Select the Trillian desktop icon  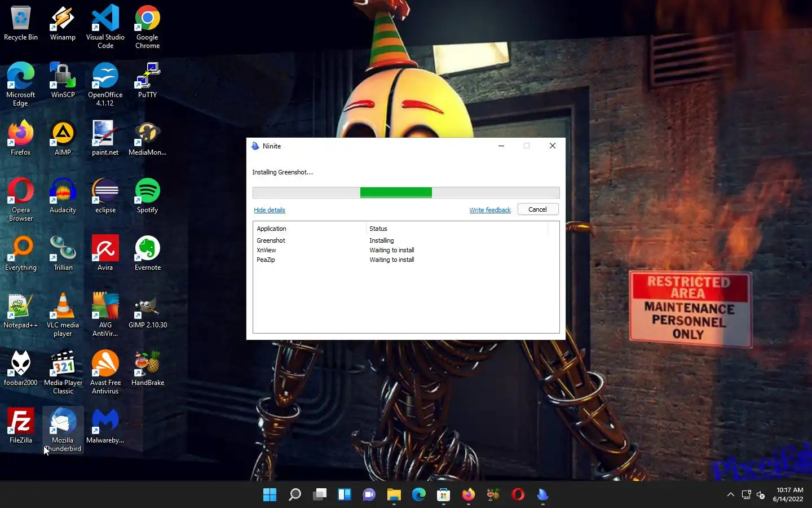tap(63, 253)
